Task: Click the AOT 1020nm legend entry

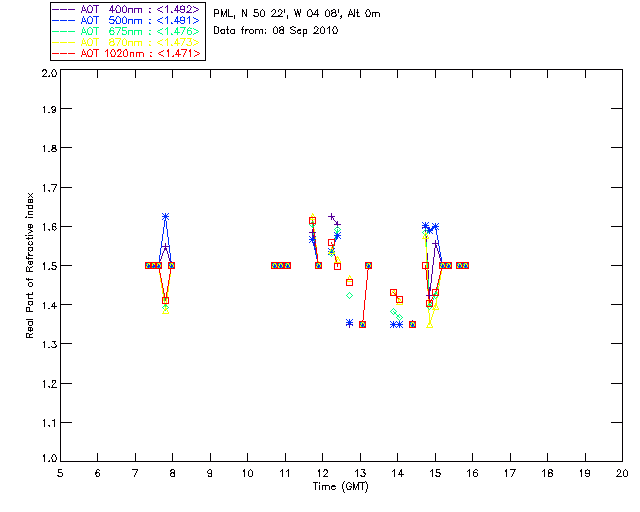Action: tap(126, 53)
